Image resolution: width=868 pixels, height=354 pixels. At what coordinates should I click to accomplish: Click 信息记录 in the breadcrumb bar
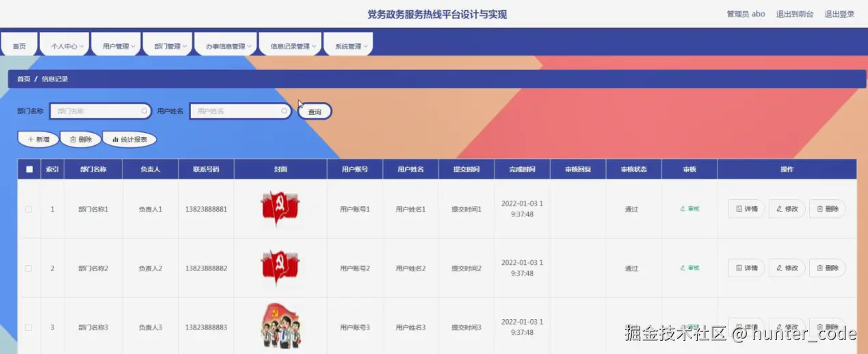coord(55,79)
